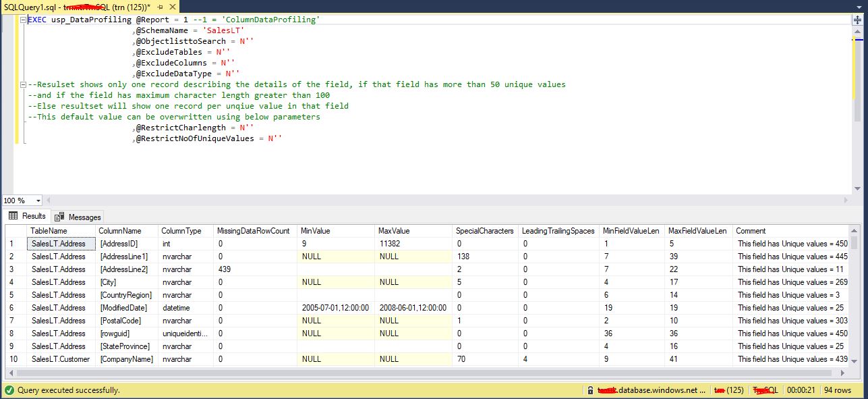The width and height of the screenshot is (868, 399).
Task: Open the 100 % zoom dropdown
Action: pyautogui.click(x=38, y=201)
